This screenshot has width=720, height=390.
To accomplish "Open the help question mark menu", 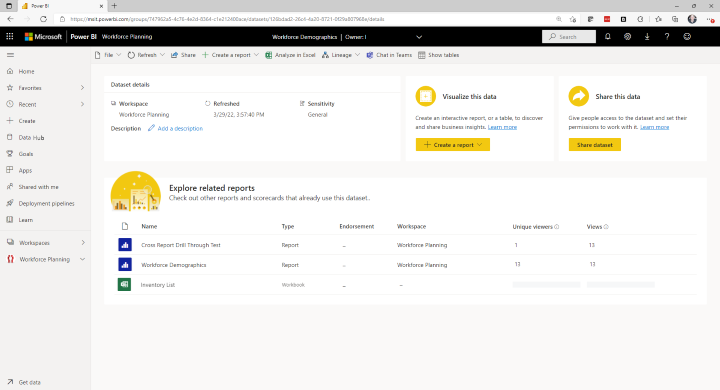I will click(x=667, y=37).
